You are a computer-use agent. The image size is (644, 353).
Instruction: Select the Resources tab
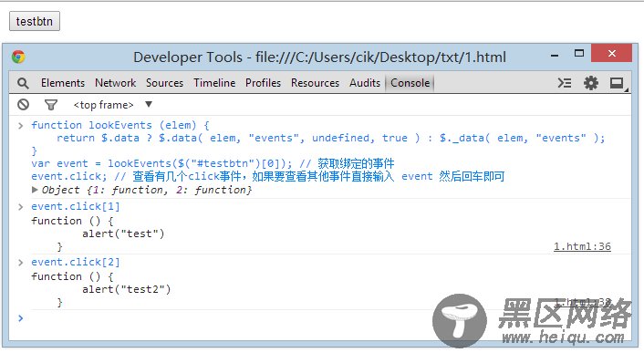[315, 83]
